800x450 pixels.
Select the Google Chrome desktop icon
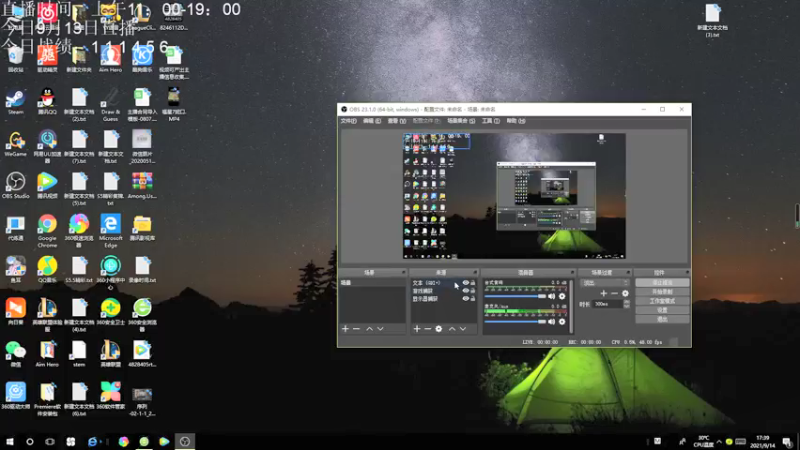coord(47,231)
